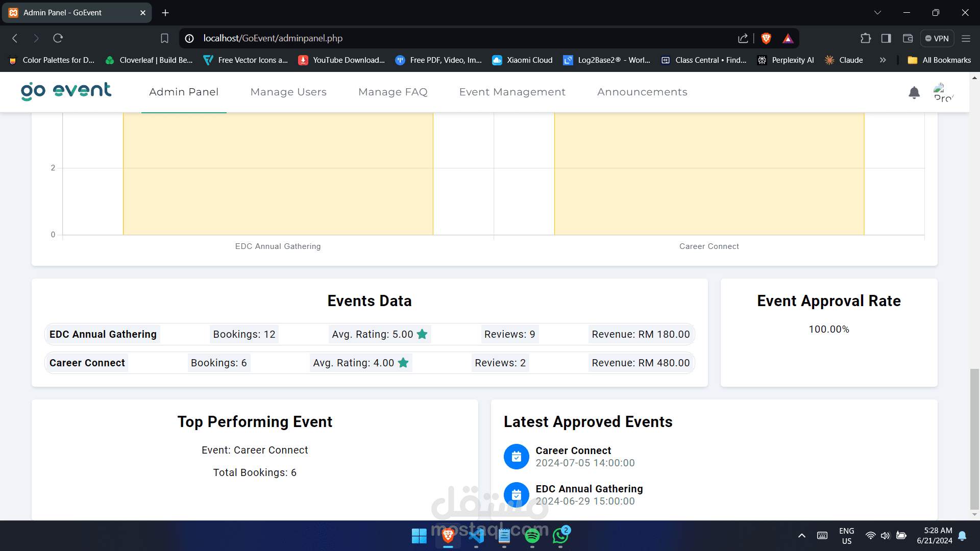Show hidden system tray icons
Screen dimensions: 980x551
pyautogui.click(x=801, y=536)
